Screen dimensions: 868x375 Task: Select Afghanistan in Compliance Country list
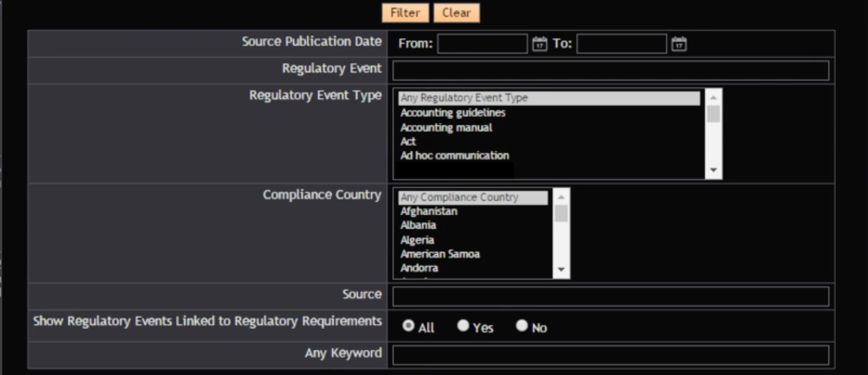[x=428, y=211]
